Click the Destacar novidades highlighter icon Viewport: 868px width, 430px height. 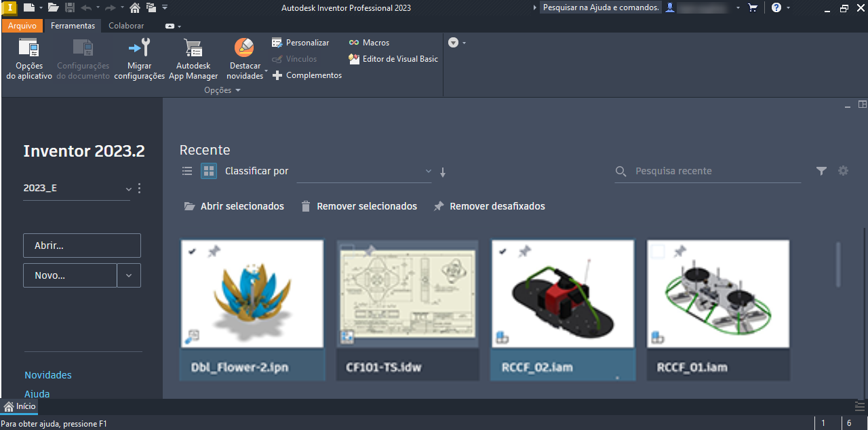pos(243,47)
